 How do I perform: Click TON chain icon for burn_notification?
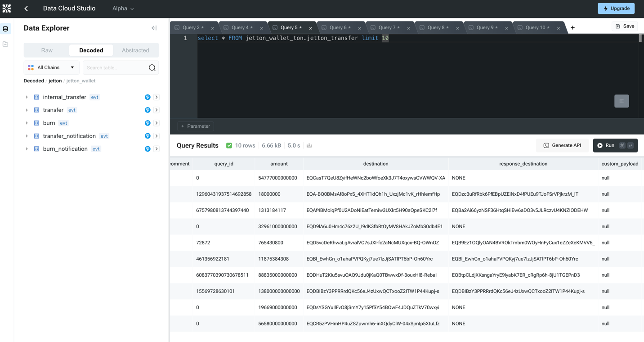(148, 149)
